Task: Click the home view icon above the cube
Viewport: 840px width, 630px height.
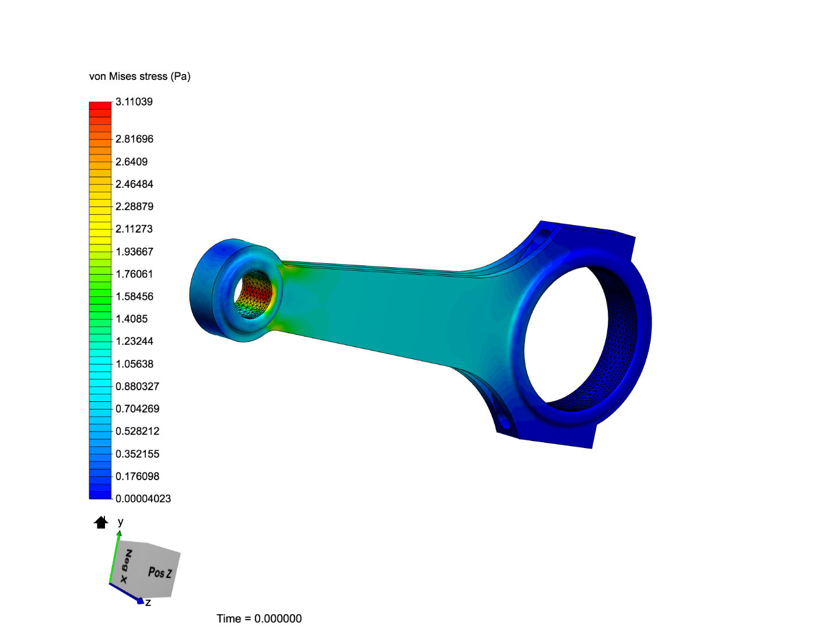Action: click(101, 522)
